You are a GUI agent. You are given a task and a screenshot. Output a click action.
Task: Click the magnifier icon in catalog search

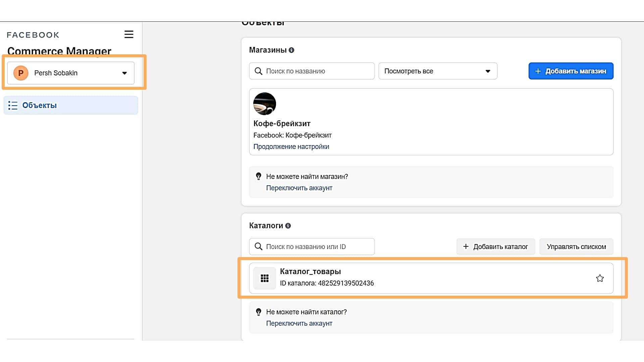(258, 247)
